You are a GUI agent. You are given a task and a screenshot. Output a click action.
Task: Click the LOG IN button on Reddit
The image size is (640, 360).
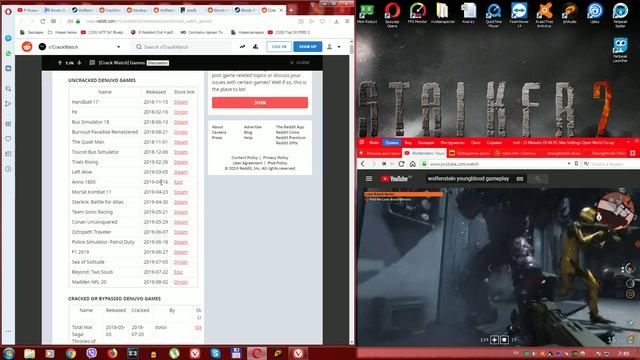tap(279, 47)
